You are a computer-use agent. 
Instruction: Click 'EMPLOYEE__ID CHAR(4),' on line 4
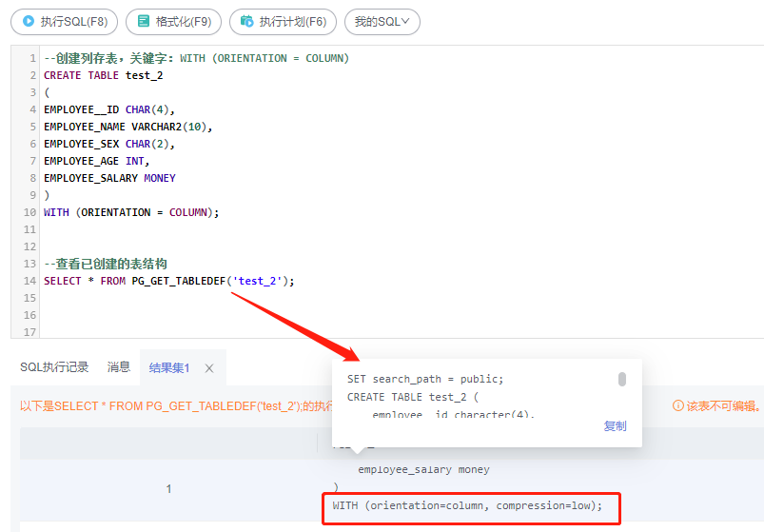point(109,109)
